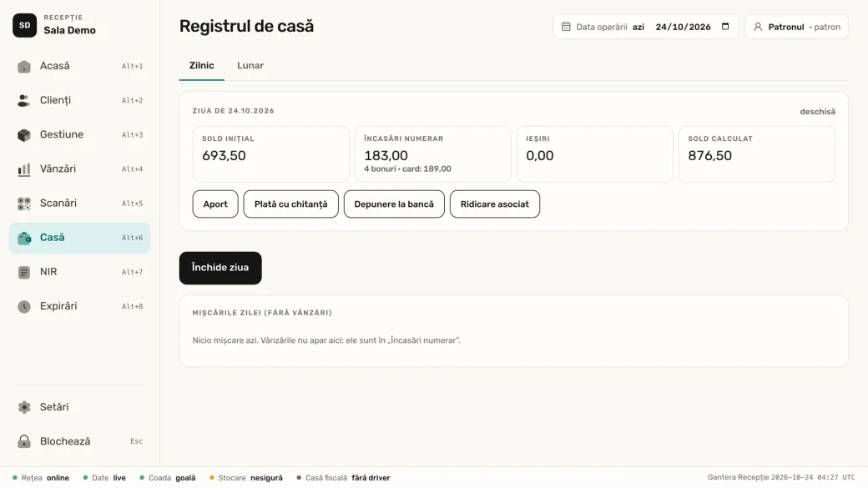Go to the Gestiune section label
Image resolution: width=868 pixels, height=488 pixels.
pyautogui.click(x=62, y=134)
